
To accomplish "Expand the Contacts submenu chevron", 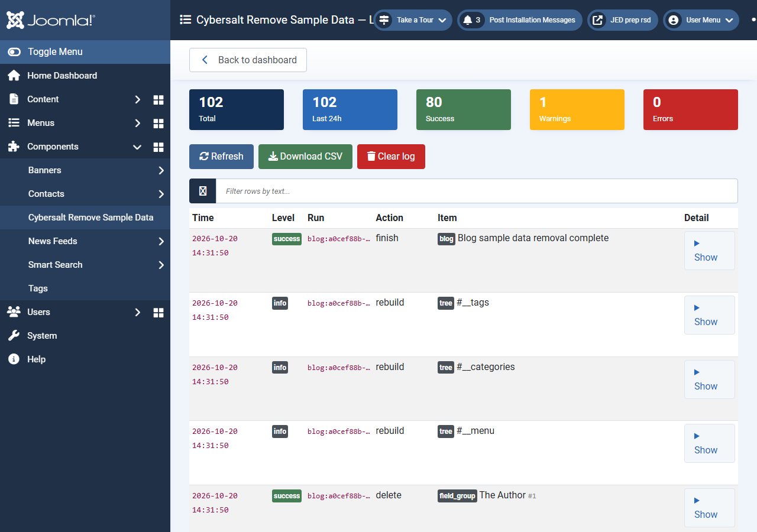I will [161, 194].
